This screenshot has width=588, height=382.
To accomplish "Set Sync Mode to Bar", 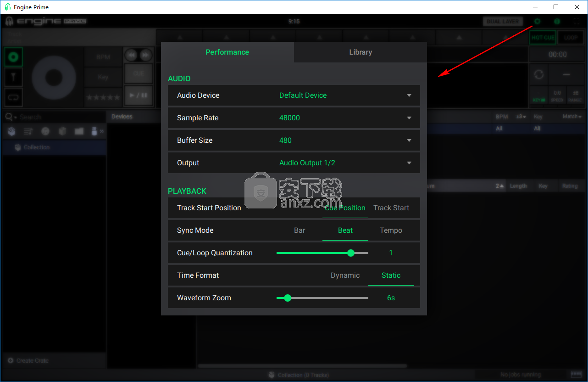I will (x=300, y=230).
